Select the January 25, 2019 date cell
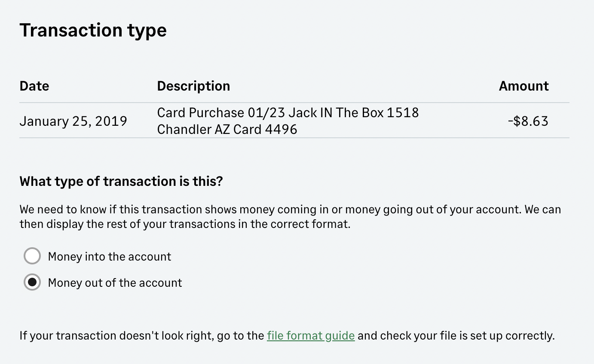594x364 pixels. coord(73,121)
